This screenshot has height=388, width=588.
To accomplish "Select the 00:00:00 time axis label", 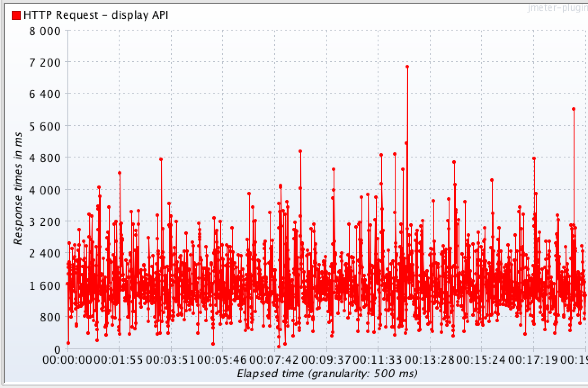I will pyautogui.click(x=68, y=360).
